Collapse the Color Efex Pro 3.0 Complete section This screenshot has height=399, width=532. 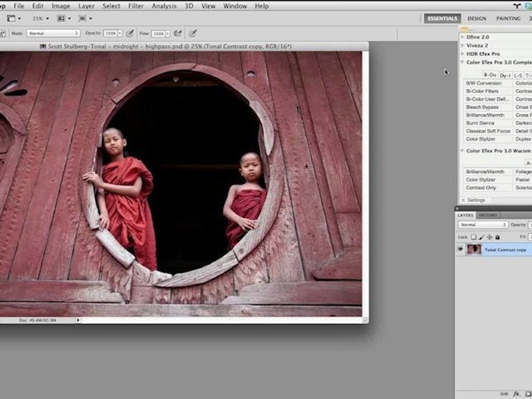click(x=463, y=62)
